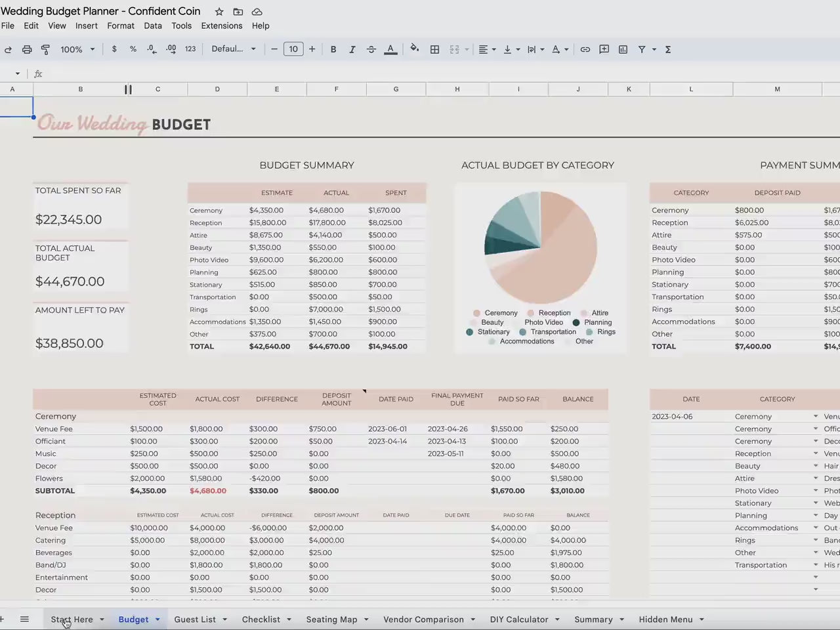Open the functions sigma icon
Screen dimensions: 840x630
click(x=668, y=49)
